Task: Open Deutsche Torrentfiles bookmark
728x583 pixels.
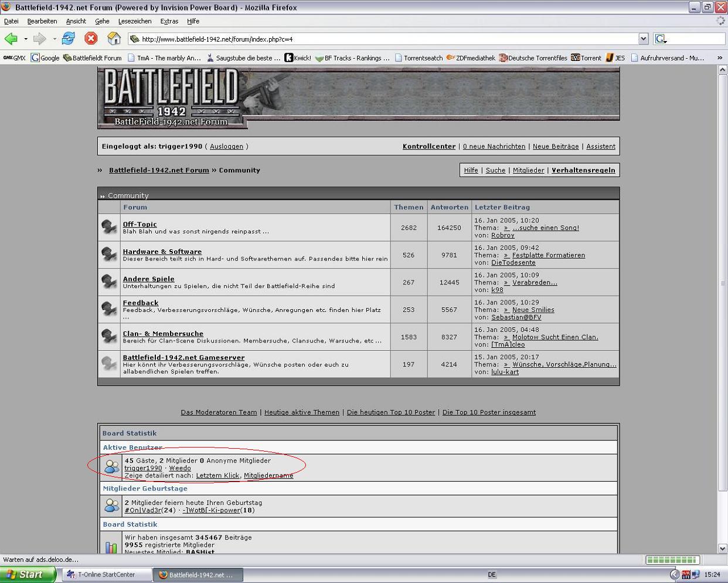Action: pos(533,58)
